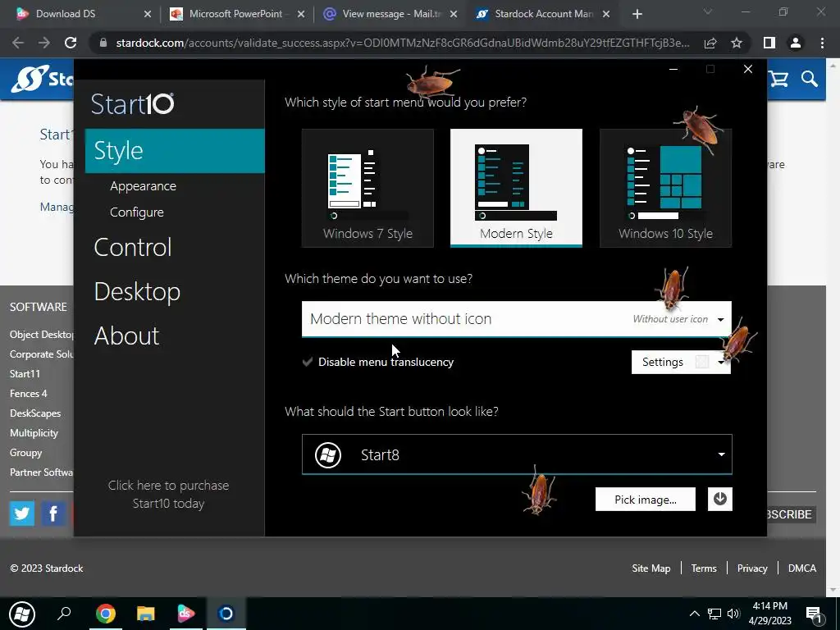Close the Start10 configuration window
Viewport: 840px width, 630px height.
[x=748, y=69]
